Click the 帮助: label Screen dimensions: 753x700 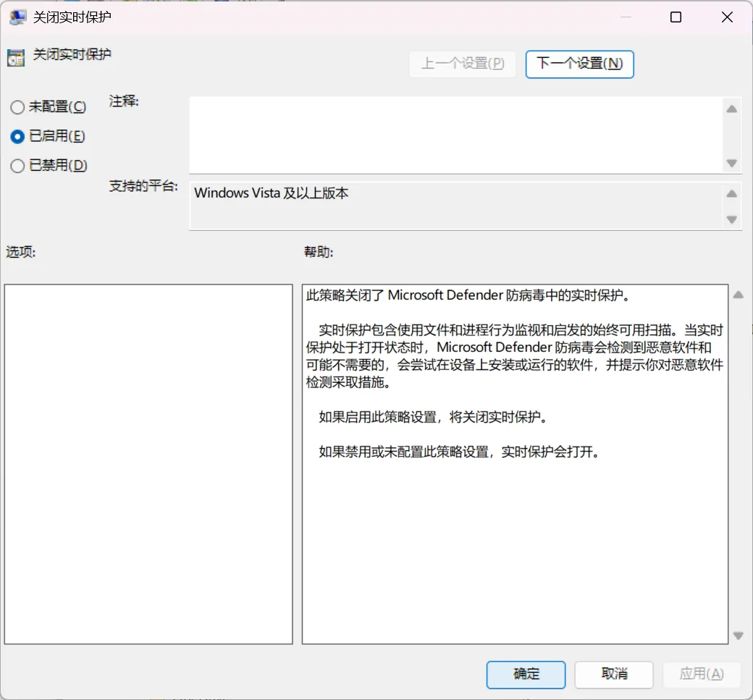(x=319, y=252)
